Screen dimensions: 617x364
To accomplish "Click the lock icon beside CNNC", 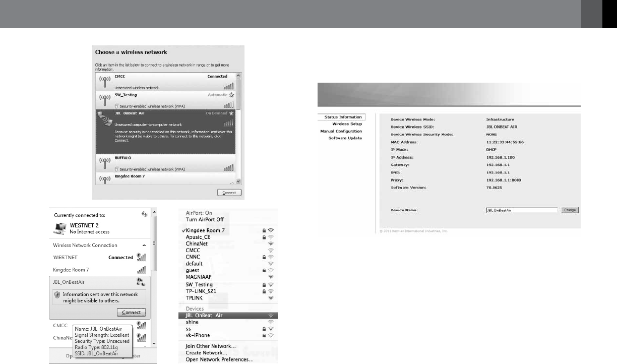I will pos(264,257).
